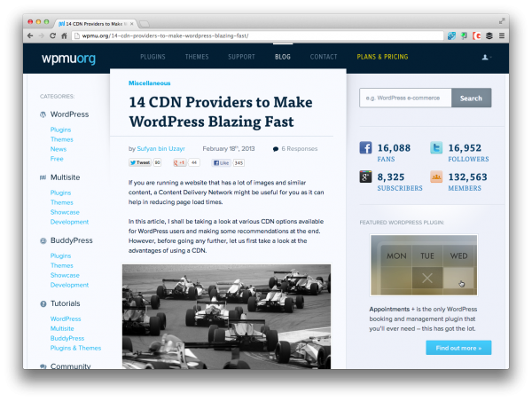Click the 132,563 MEMBERS count

click(x=467, y=182)
